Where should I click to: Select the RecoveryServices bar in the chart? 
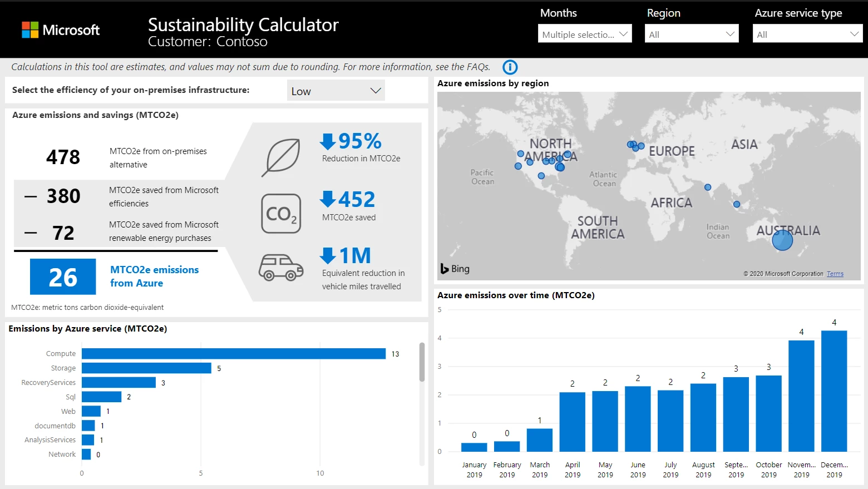click(x=119, y=383)
